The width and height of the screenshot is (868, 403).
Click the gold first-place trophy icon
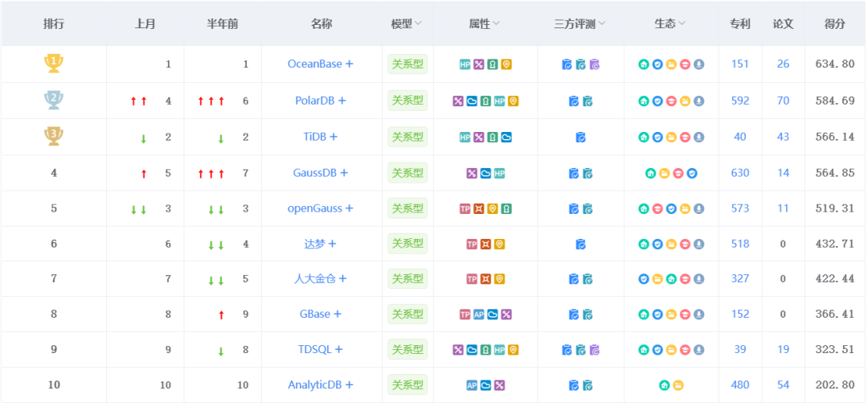[x=54, y=64]
